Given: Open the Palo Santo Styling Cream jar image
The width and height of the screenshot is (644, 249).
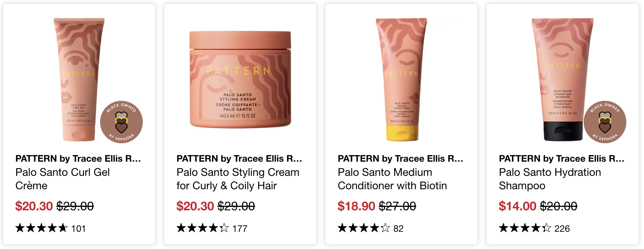Looking at the screenshot, I should (x=240, y=80).
